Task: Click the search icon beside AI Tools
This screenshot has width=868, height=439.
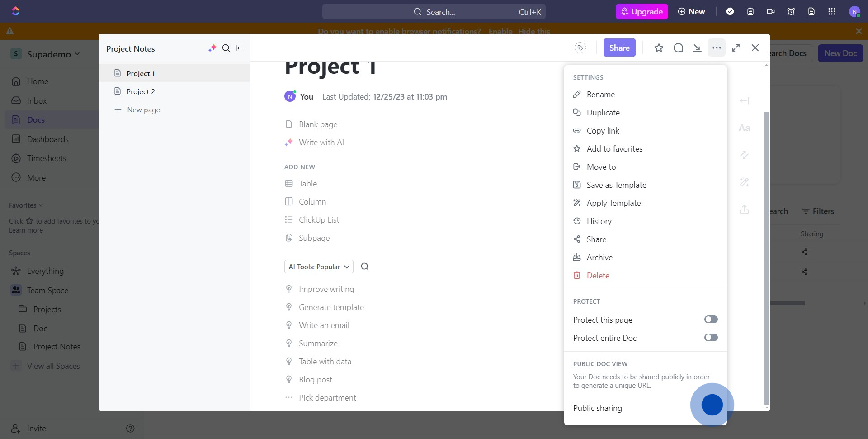Action: tap(365, 267)
